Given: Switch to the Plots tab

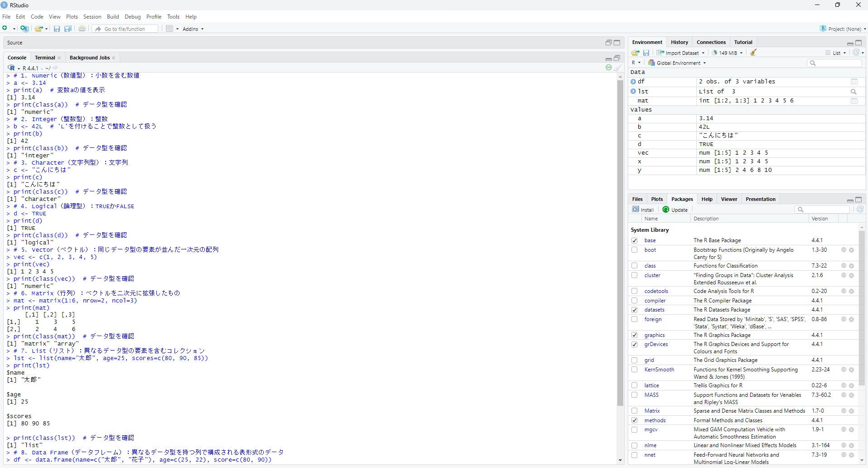Looking at the screenshot, I should [657, 199].
